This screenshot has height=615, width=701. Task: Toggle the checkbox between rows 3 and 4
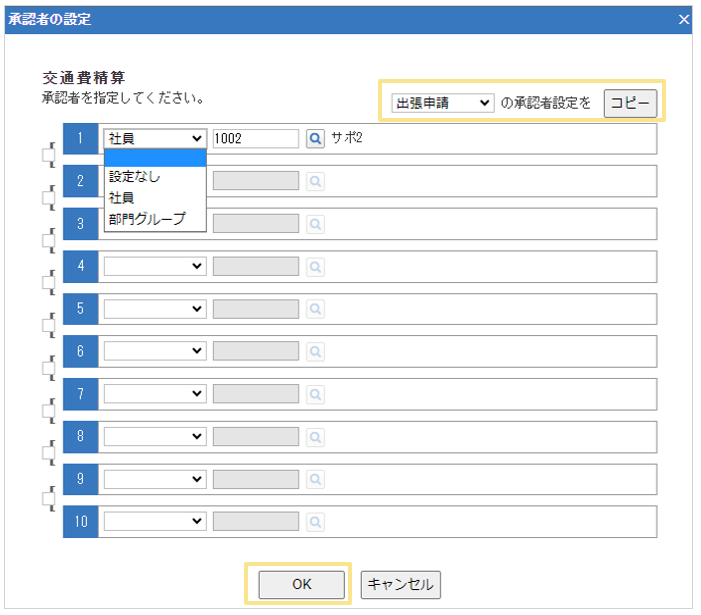tap(47, 241)
